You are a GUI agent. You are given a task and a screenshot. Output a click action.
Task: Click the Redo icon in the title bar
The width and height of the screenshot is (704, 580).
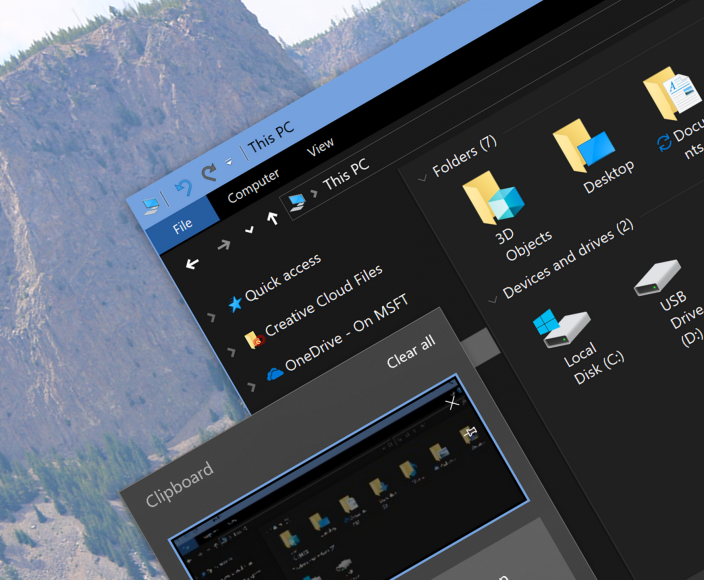[209, 174]
